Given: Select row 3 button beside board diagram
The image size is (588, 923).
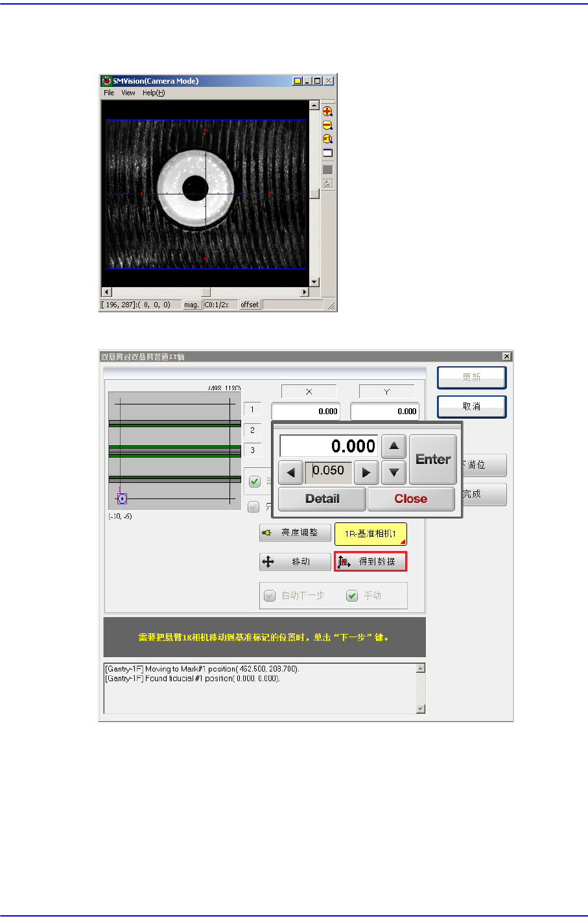Looking at the screenshot, I should tap(252, 450).
